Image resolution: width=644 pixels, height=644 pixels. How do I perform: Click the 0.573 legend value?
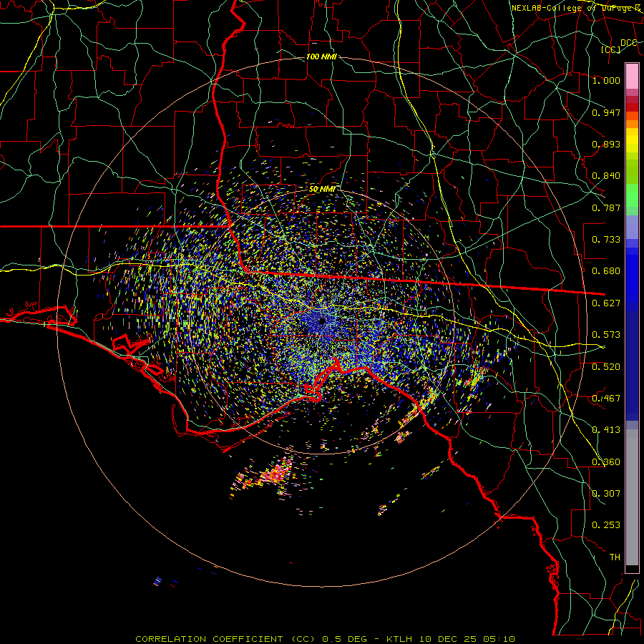606,335
